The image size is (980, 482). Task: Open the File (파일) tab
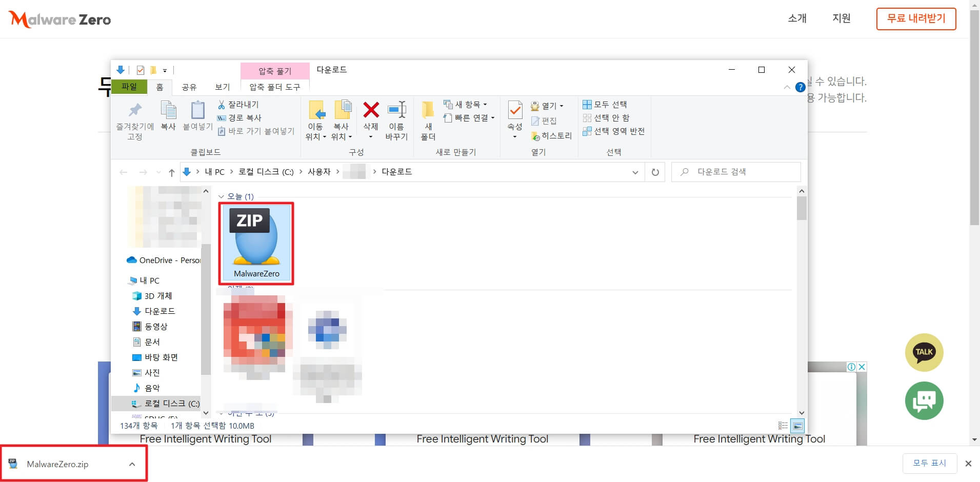129,87
